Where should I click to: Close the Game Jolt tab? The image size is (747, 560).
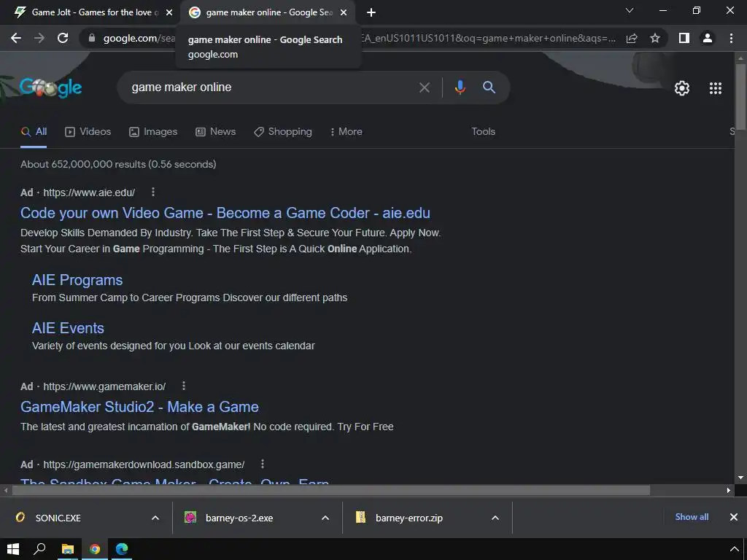(x=169, y=12)
